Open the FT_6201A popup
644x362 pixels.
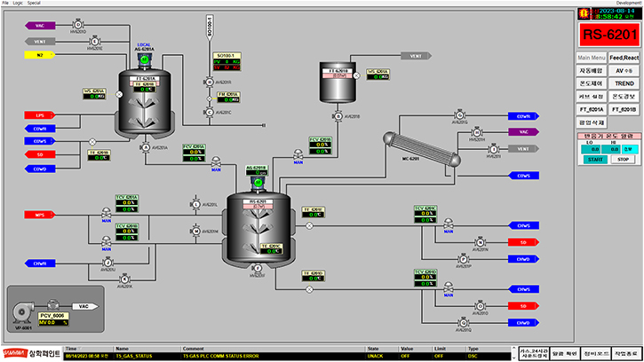[x=592, y=110]
